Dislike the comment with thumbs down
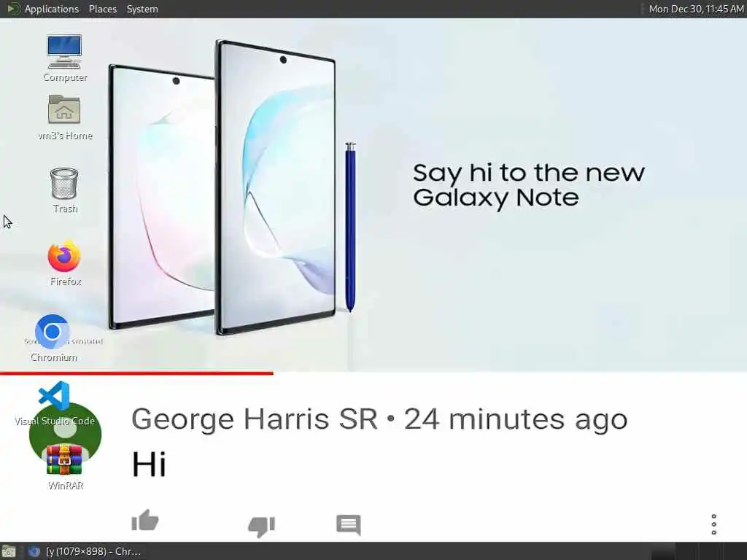The height and width of the screenshot is (560, 747). click(262, 526)
